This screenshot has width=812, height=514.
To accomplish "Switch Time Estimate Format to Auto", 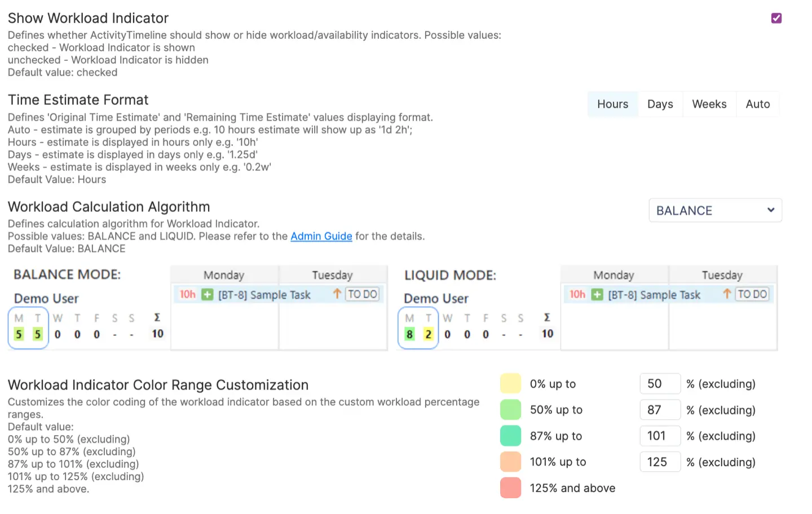I will [757, 104].
